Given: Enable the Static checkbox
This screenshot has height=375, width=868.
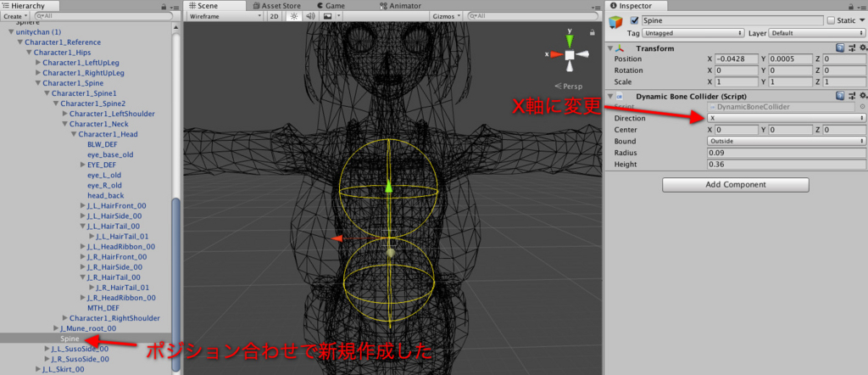Looking at the screenshot, I should pos(831,20).
